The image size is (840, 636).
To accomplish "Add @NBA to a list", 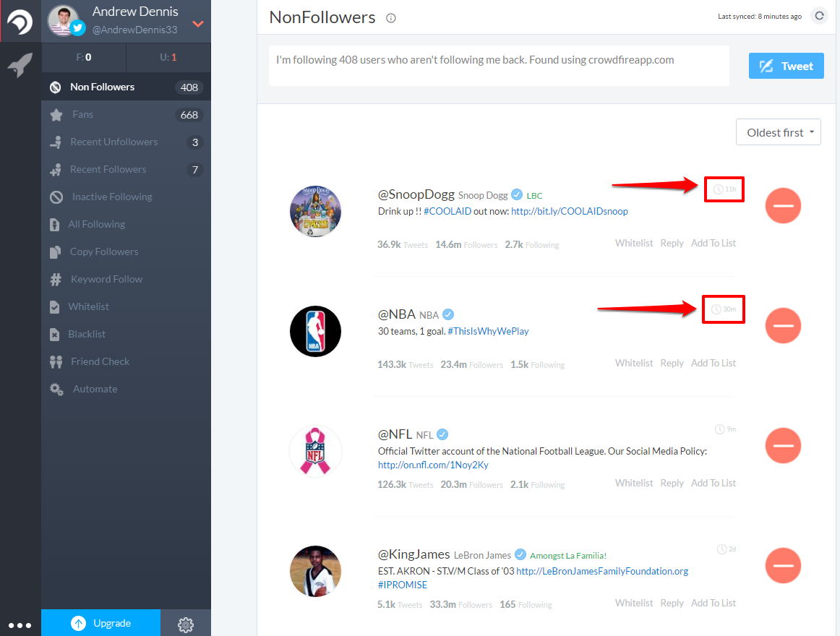I will click(713, 364).
